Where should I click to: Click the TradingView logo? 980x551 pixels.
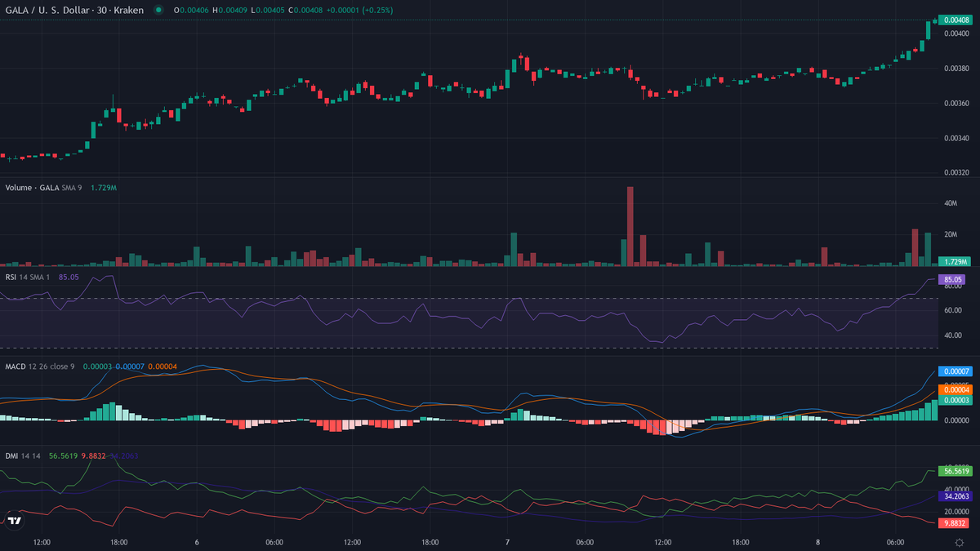pyautogui.click(x=14, y=520)
